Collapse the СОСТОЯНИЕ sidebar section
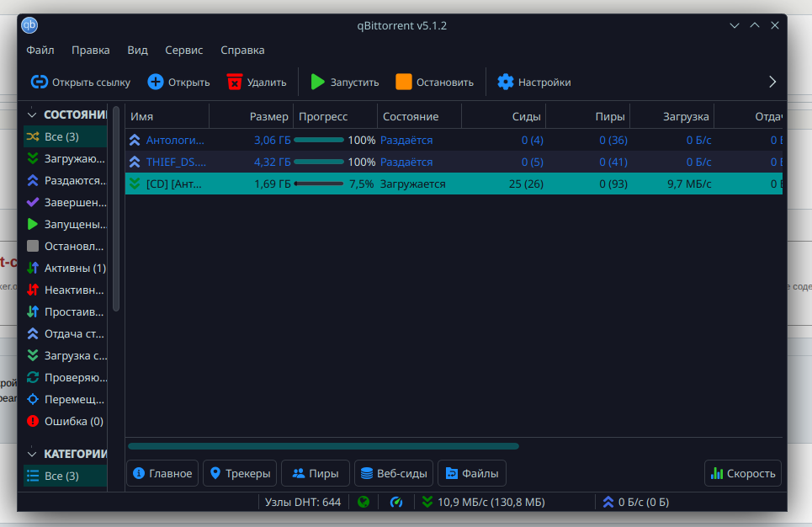The image size is (812, 527). 32,114
